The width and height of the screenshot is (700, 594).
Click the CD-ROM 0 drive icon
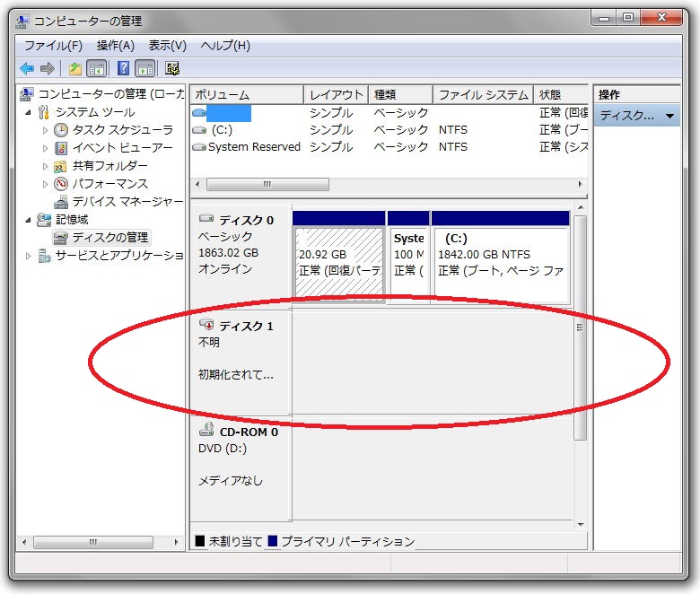207,432
